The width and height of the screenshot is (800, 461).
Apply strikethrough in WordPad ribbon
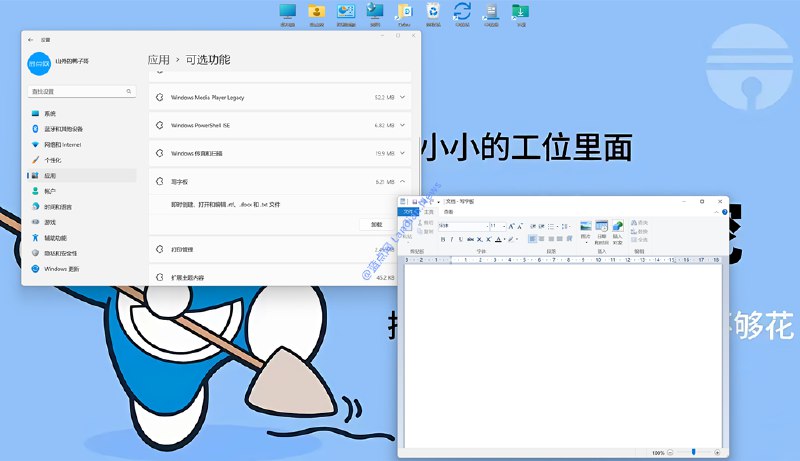click(470, 239)
